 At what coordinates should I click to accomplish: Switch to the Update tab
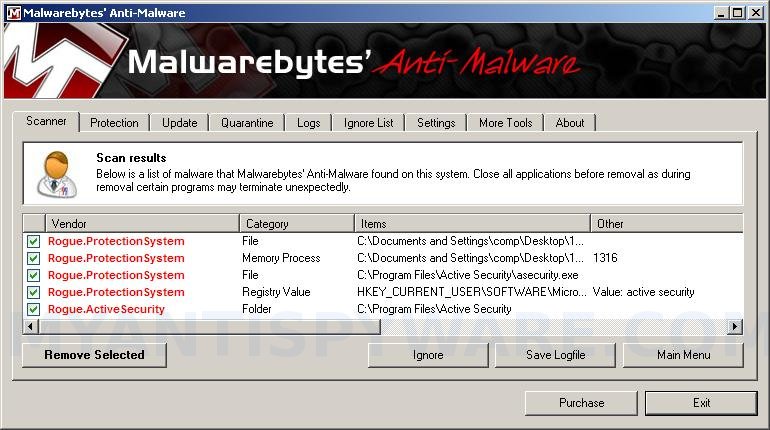(x=180, y=123)
